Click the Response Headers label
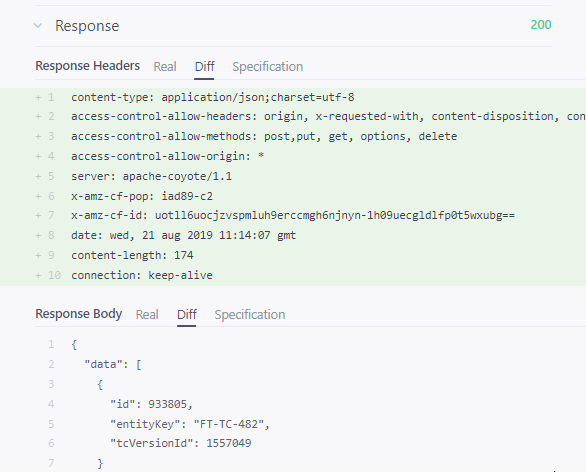The width and height of the screenshot is (586, 472). click(x=87, y=66)
